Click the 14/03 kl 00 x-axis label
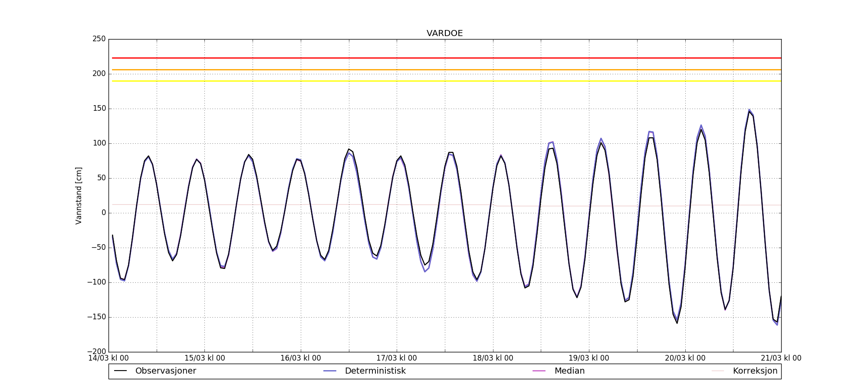Image resolution: width=868 pixels, height=391 pixels. [x=108, y=358]
